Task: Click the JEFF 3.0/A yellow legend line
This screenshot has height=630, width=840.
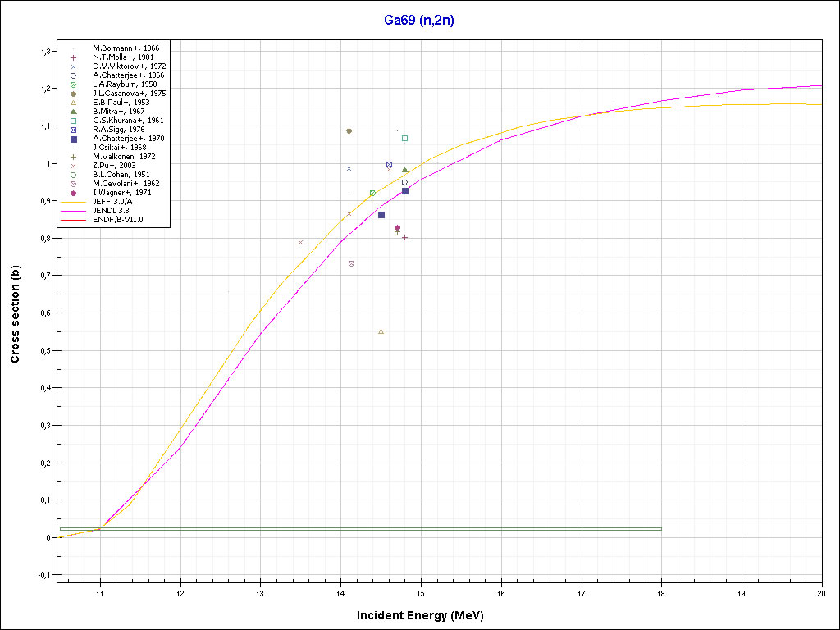Action: point(74,202)
